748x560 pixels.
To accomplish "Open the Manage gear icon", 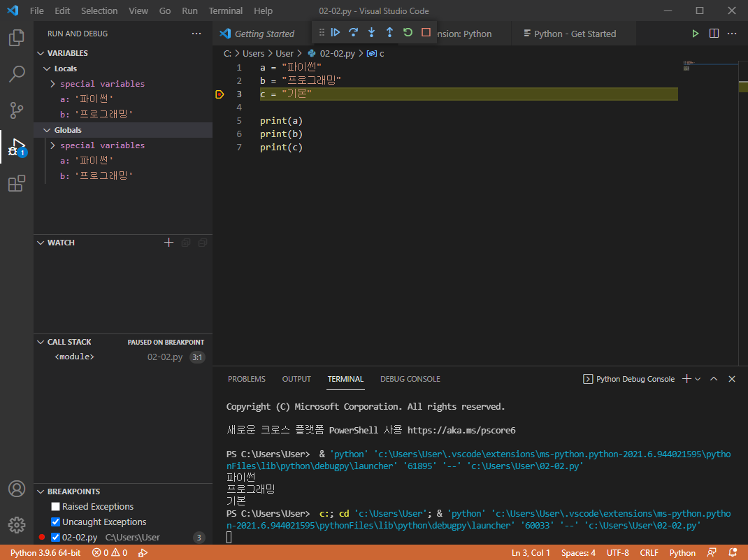I will [x=17, y=525].
